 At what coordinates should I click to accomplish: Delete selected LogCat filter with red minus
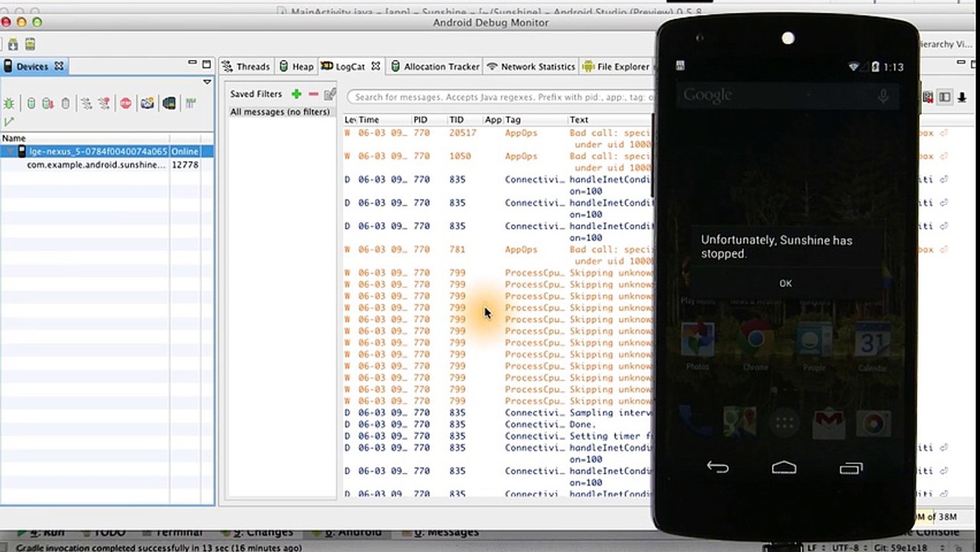point(313,94)
